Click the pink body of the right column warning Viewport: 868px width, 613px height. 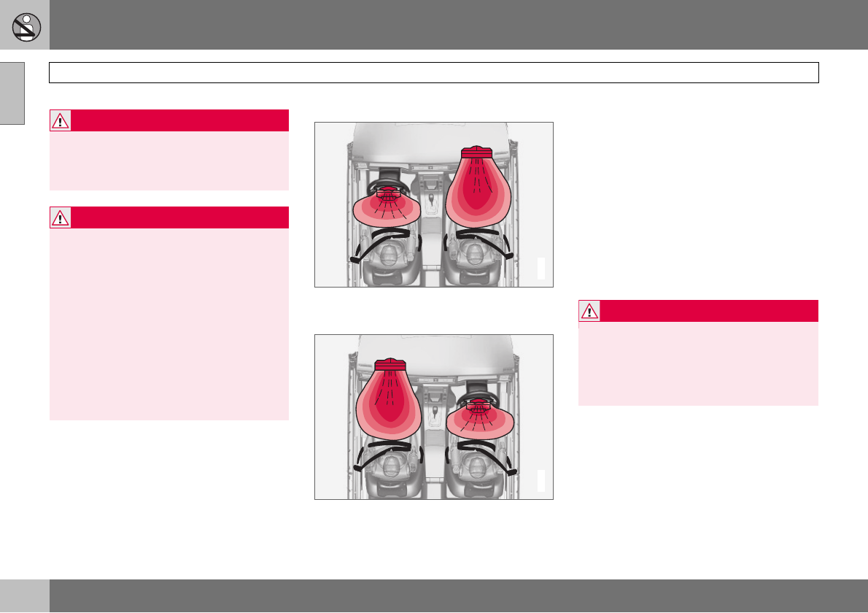point(698,364)
